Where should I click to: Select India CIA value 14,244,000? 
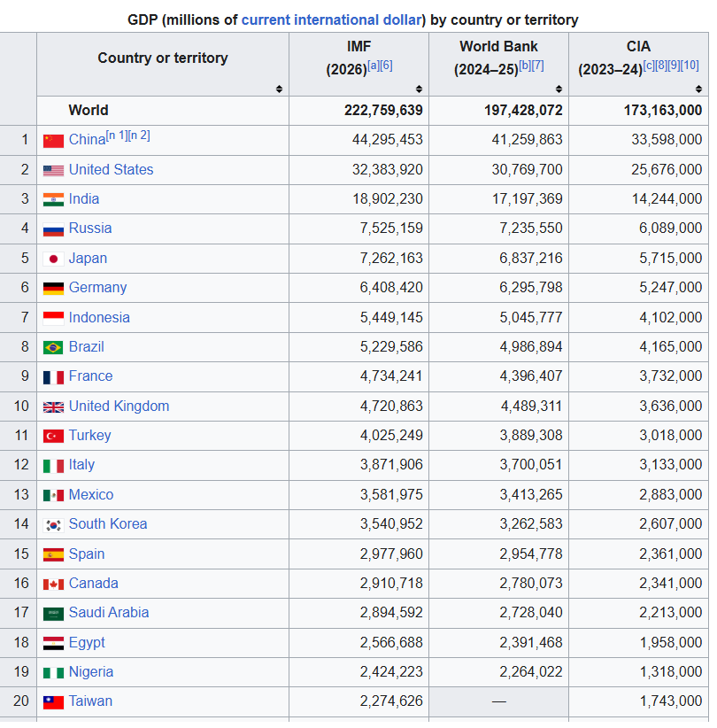[x=667, y=198]
